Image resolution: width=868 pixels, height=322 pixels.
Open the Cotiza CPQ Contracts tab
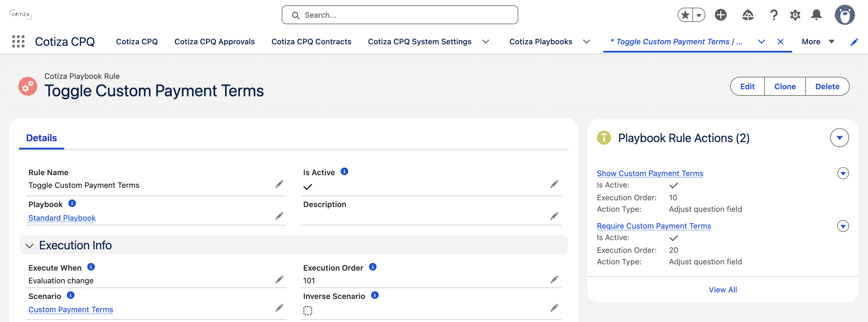click(x=311, y=41)
